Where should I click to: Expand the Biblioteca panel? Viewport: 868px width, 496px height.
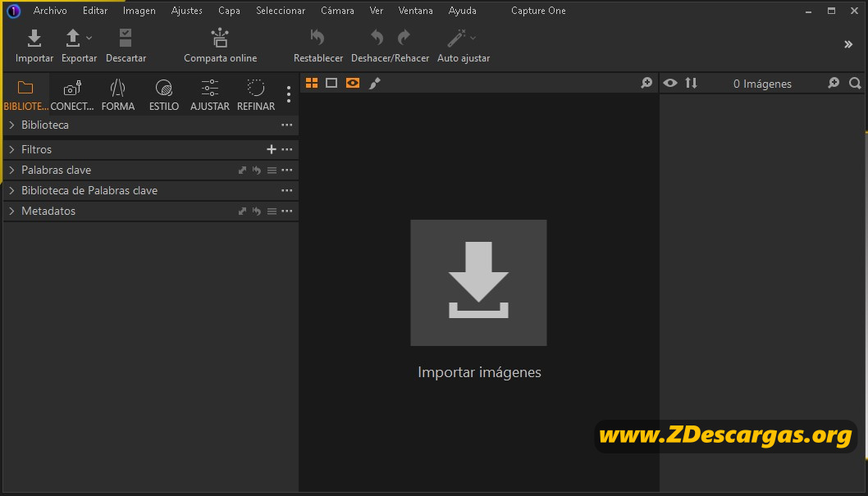coord(11,125)
